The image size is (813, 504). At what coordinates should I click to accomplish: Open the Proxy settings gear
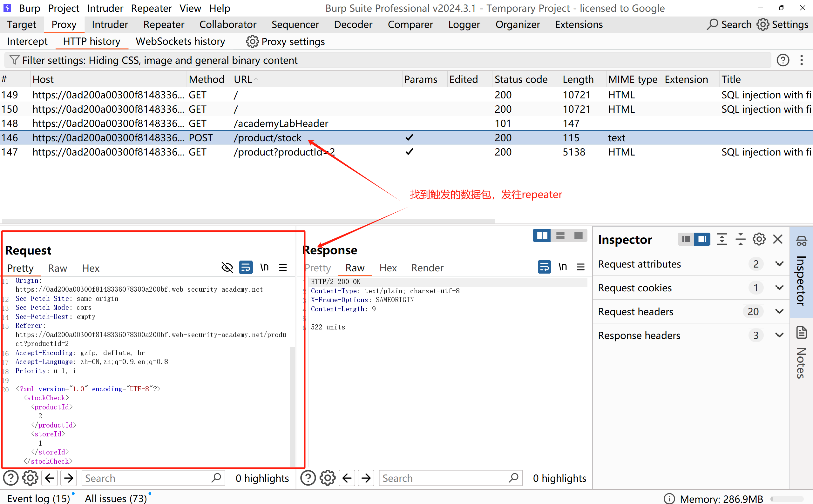[252, 42]
